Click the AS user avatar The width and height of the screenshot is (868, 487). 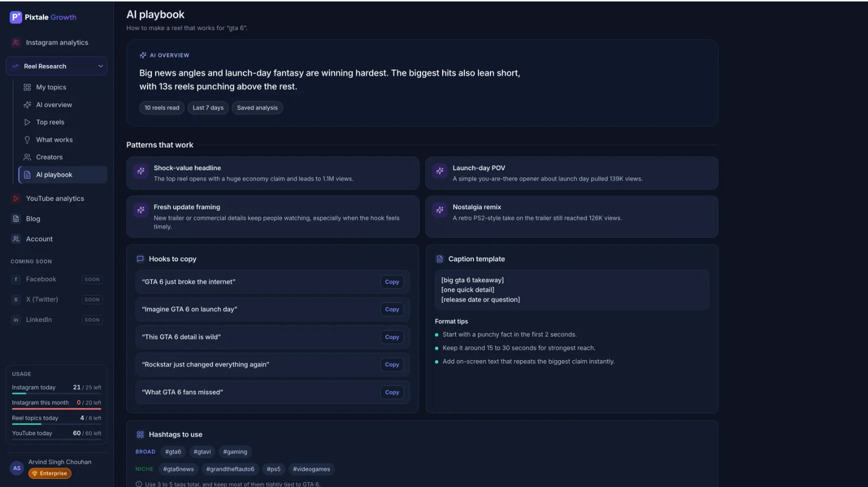pos(17,468)
